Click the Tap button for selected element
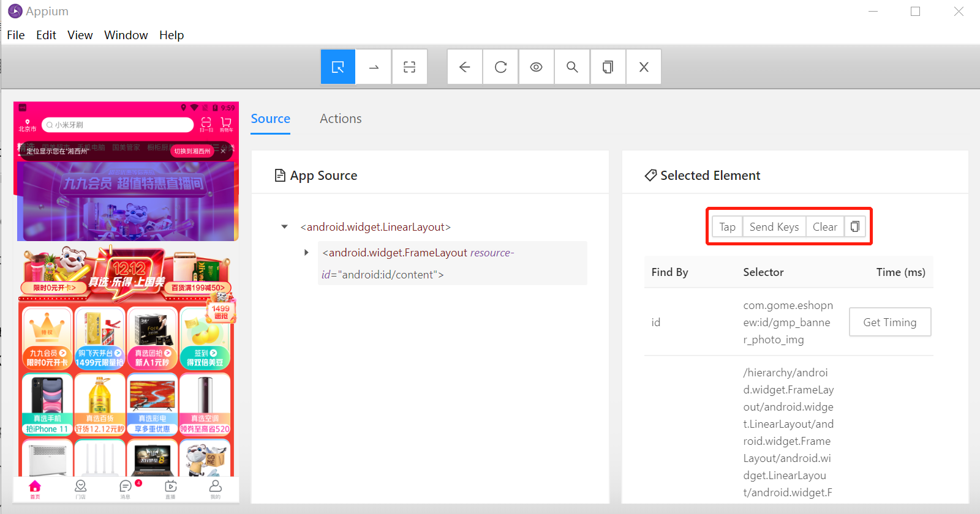This screenshot has width=980, height=514. point(727,227)
